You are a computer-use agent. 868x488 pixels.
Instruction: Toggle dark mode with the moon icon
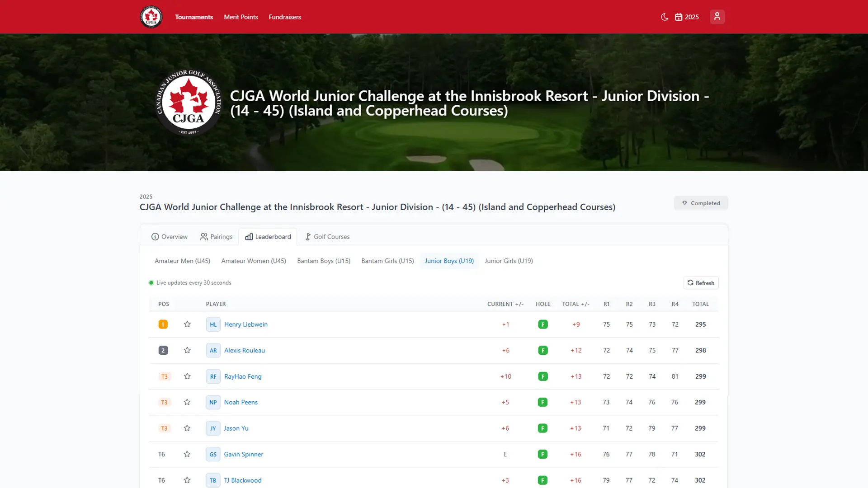[664, 17]
